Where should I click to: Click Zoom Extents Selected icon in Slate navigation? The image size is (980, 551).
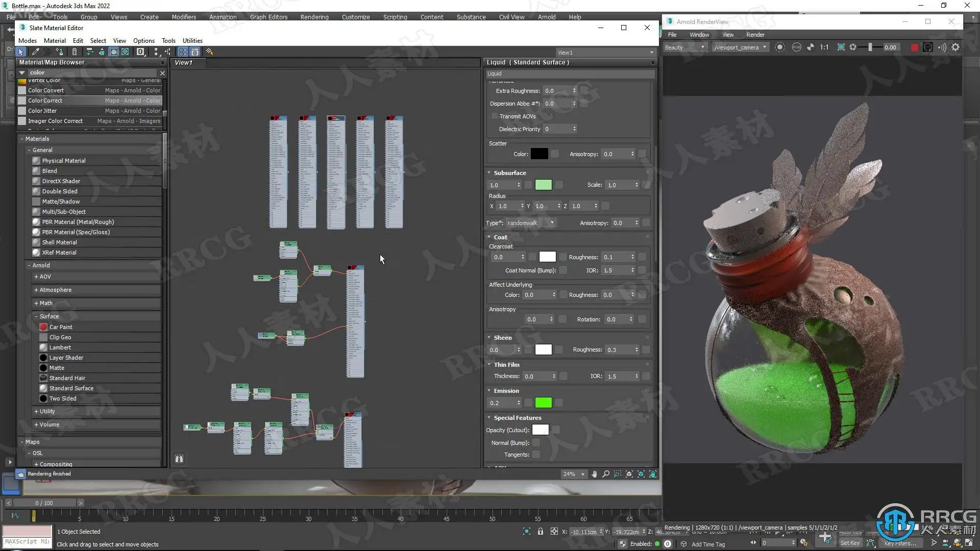[641, 474]
